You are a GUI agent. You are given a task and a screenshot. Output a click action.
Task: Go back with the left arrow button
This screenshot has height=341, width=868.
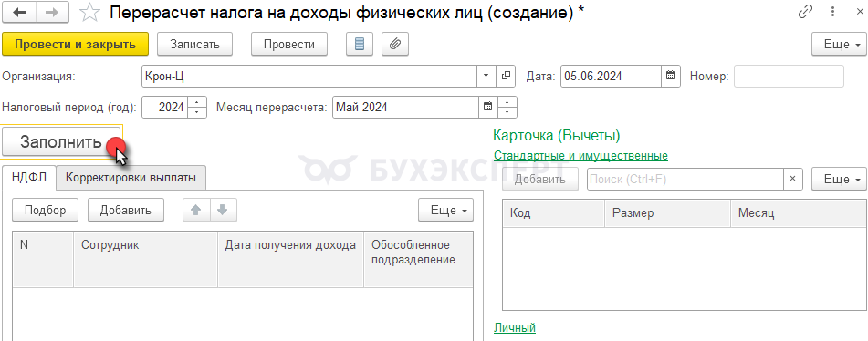(20, 12)
